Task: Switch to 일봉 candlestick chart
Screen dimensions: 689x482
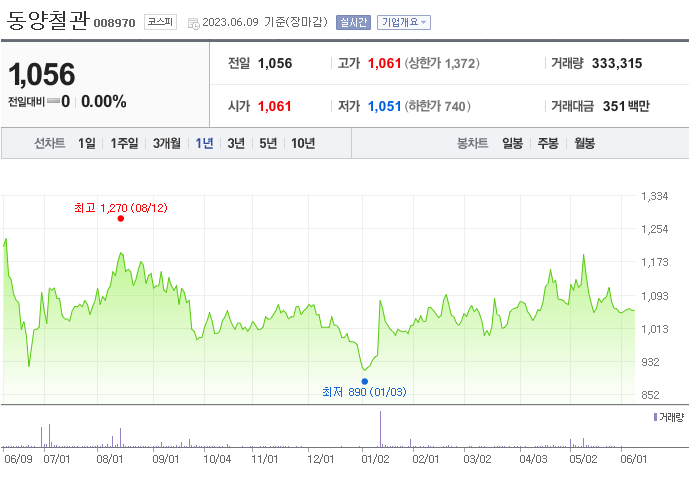Action: tap(513, 143)
